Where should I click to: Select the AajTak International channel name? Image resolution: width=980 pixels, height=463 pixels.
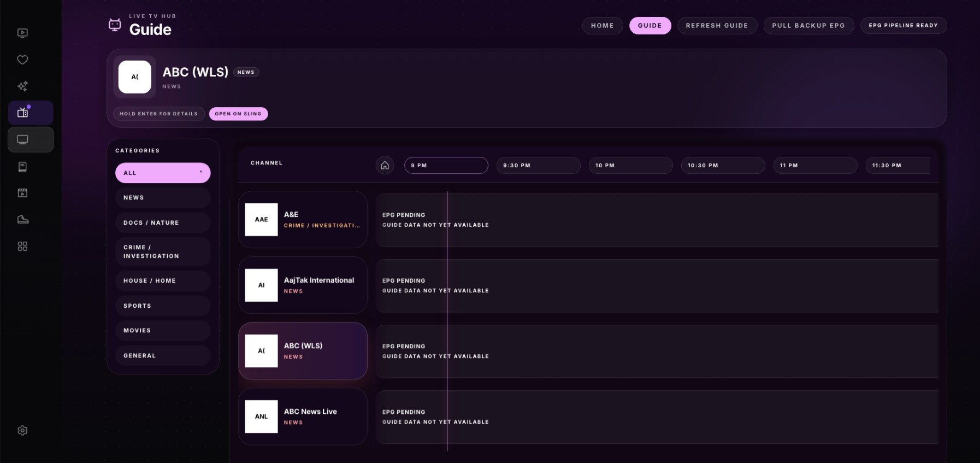(x=319, y=280)
